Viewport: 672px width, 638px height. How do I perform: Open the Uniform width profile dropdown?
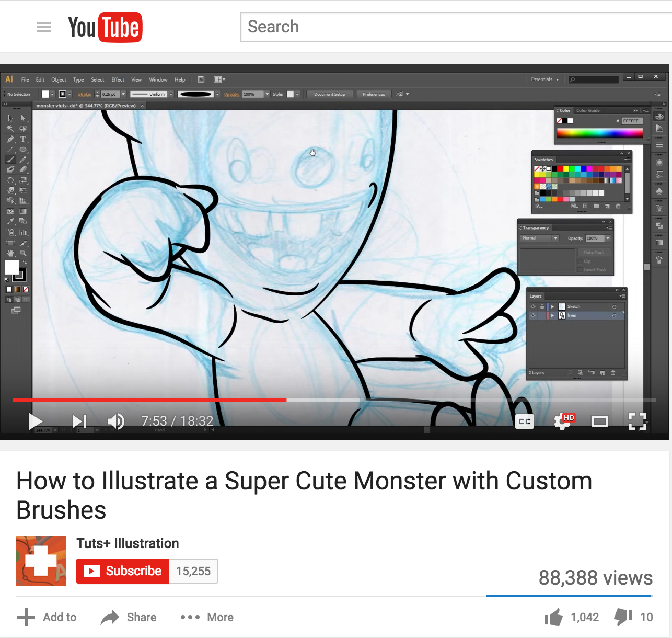[171, 94]
